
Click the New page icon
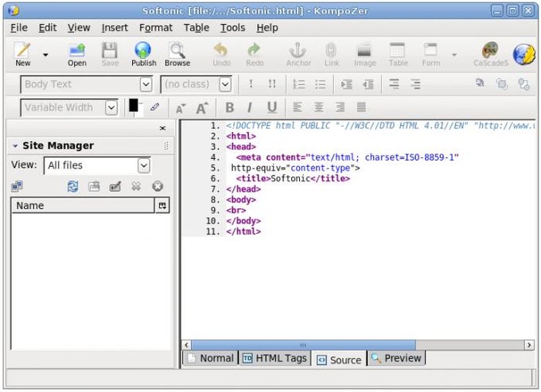(x=23, y=50)
